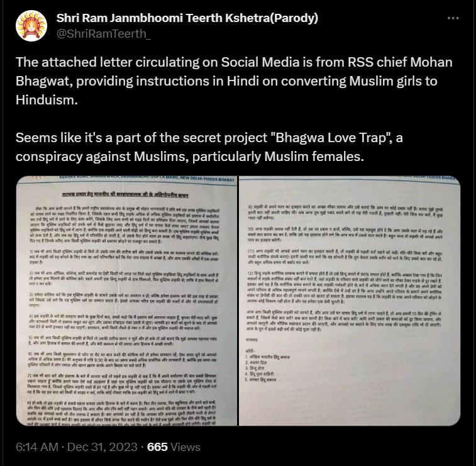Click the sun-emblem profile avatar
This screenshot has height=466, width=476.
click(31, 26)
